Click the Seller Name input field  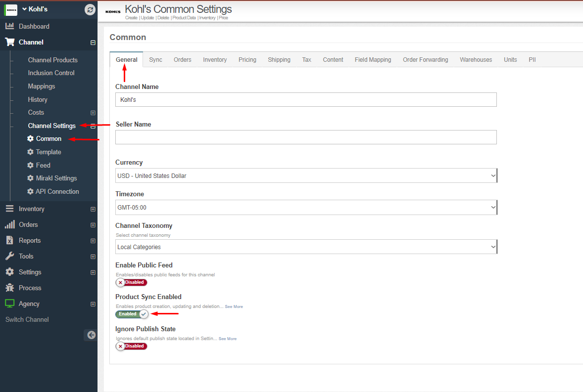pyautogui.click(x=306, y=137)
